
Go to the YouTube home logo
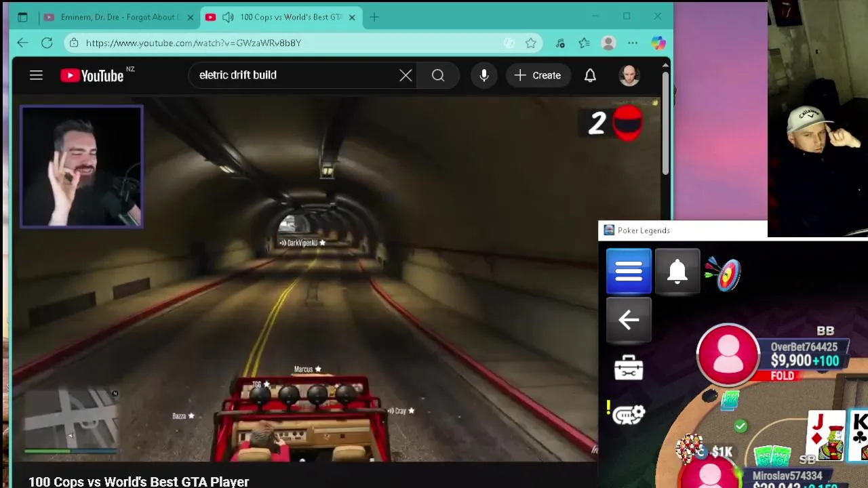92,75
